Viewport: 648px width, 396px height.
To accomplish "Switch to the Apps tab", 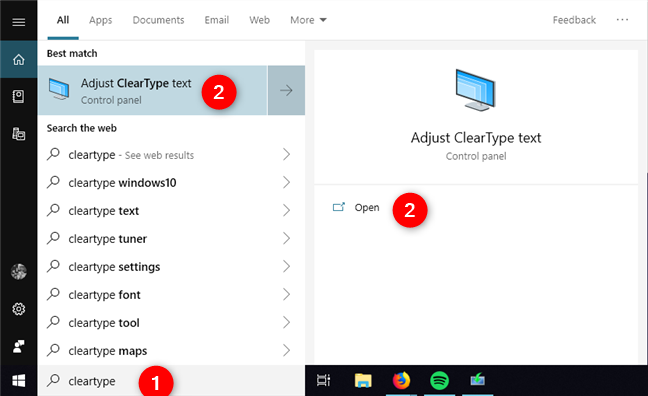I will [x=100, y=20].
